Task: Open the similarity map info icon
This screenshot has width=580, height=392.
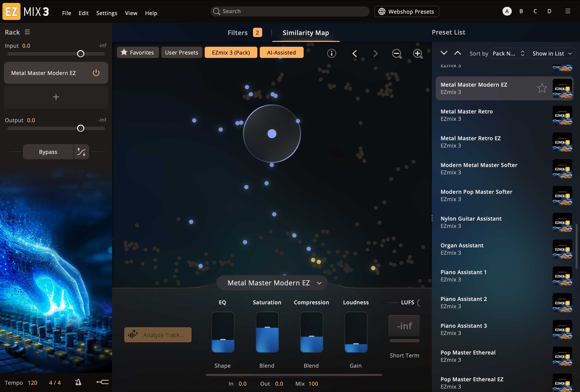Action: [x=331, y=53]
